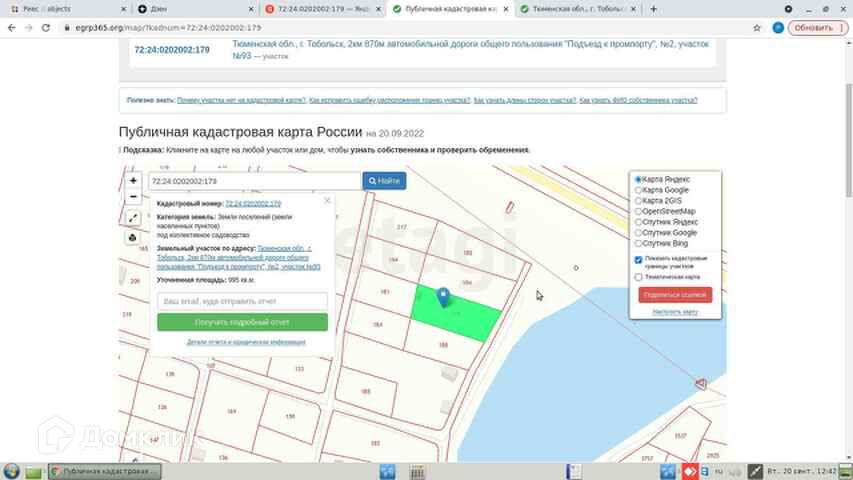Viewport: 853px width, 480px height.
Task: Open the start menu on the taskbar
Action: pos(11,471)
